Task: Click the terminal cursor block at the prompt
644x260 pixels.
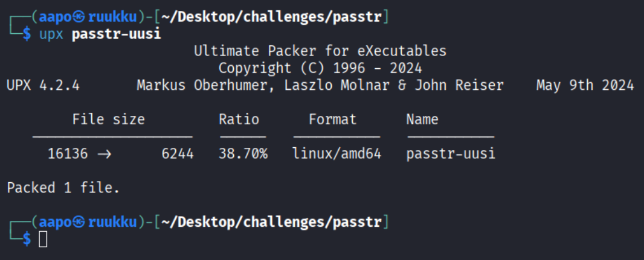Action: coord(43,239)
